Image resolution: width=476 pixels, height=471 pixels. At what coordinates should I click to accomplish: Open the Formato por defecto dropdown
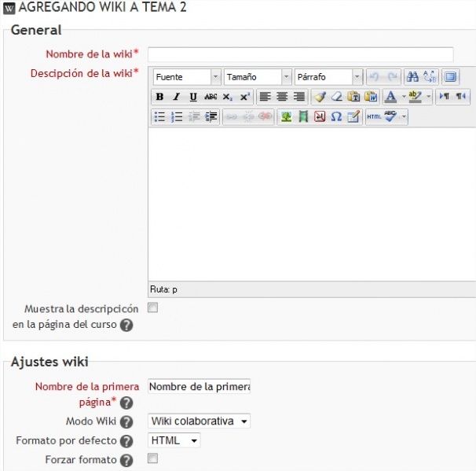point(174,440)
